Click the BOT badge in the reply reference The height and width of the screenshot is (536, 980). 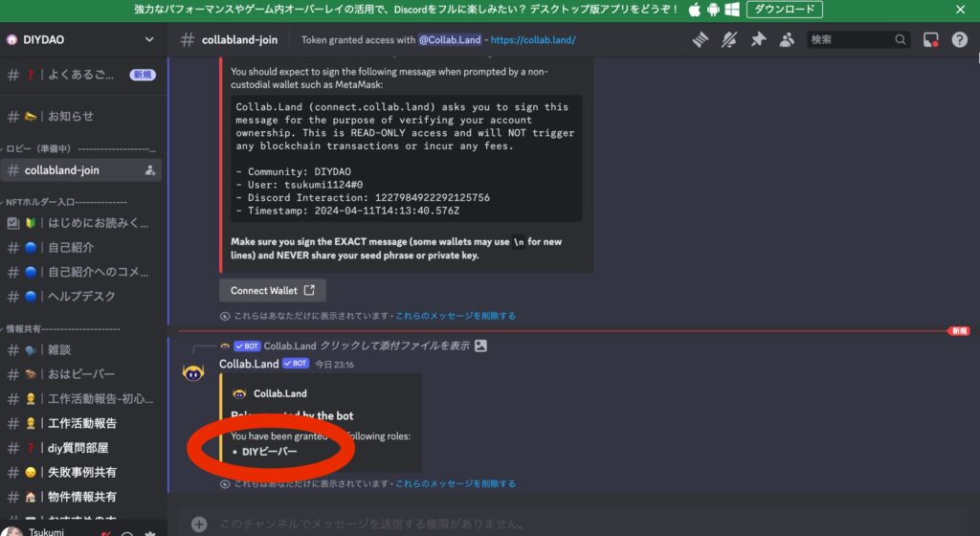pyautogui.click(x=247, y=346)
